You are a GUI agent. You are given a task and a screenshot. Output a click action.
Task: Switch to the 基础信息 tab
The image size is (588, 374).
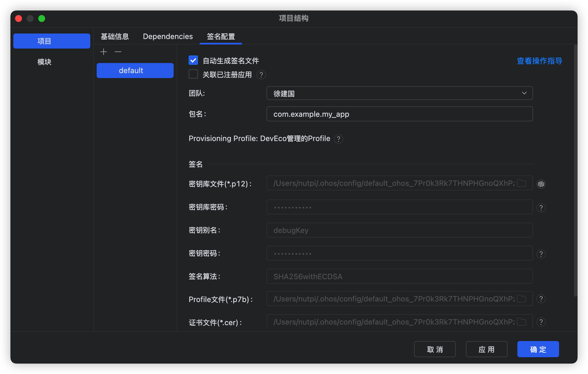click(x=115, y=36)
